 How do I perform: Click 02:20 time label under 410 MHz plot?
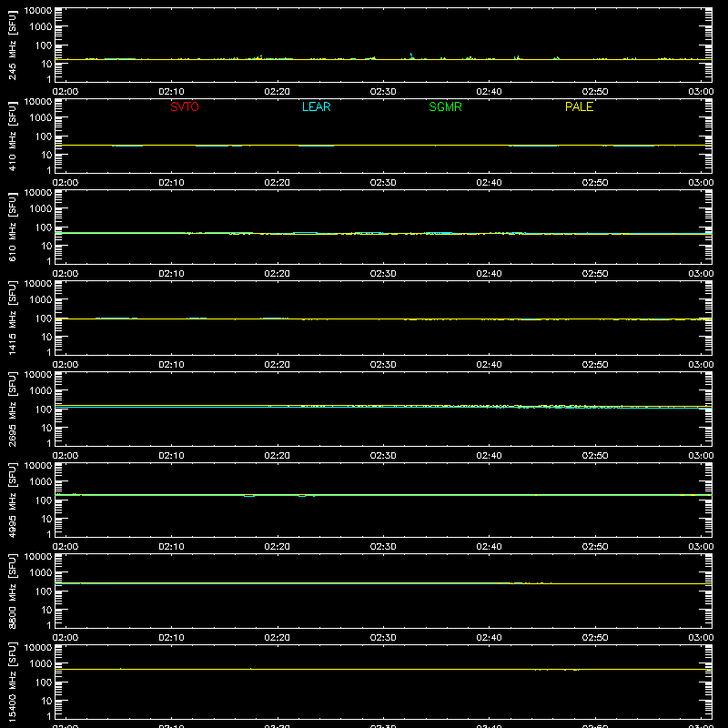point(278,183)
